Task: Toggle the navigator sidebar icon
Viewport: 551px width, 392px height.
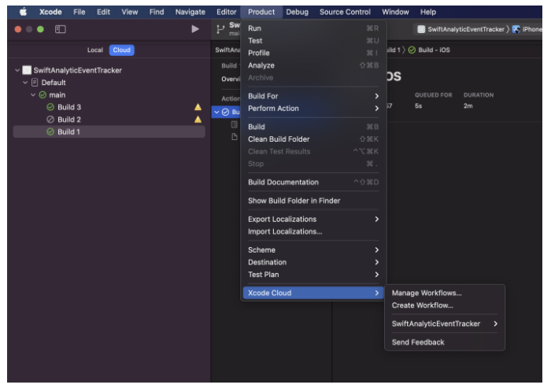Action: pyautogui.click(x=61, y=29)
